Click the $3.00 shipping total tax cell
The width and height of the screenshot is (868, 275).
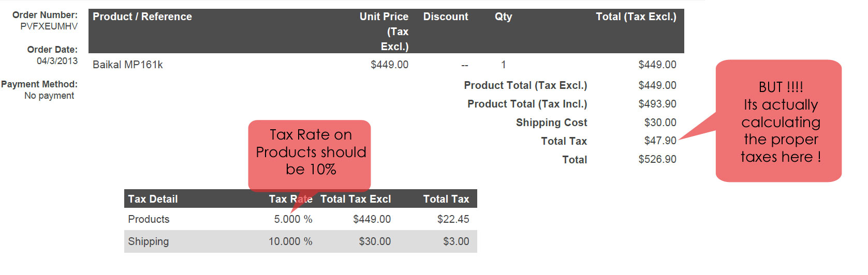456,241
